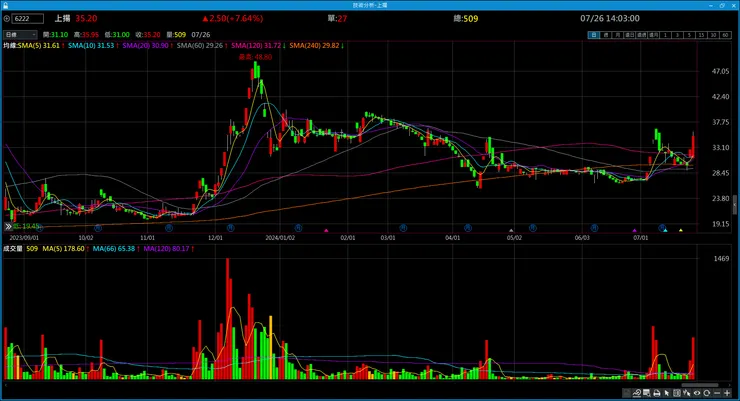
Task: Select the adjusted daily (還日) timeframe button
Action: point(630,35)
